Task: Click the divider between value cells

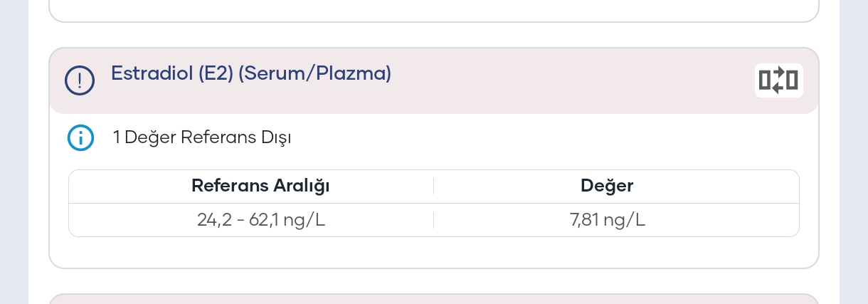Action: click(x=433, y=220)
